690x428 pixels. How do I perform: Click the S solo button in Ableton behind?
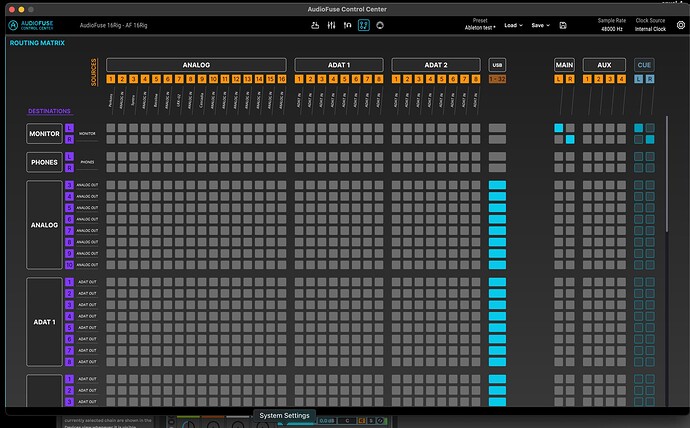(x=371, y=421)
